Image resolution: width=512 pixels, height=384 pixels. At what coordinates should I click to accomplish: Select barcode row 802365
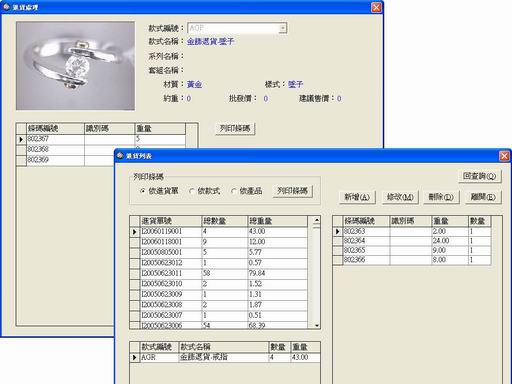[412, 250]
